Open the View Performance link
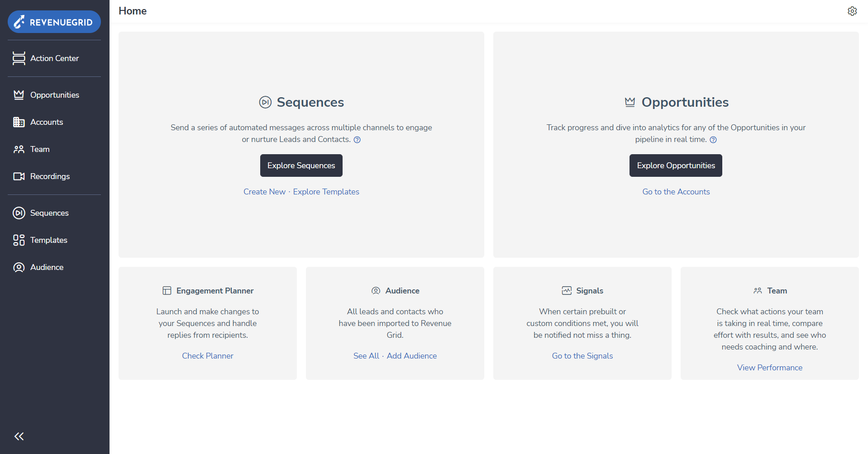868x454 pixels. (770, 368)
